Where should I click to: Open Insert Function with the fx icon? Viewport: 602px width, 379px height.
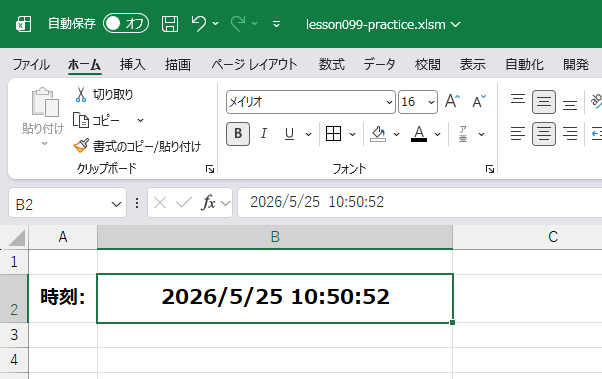208,202
